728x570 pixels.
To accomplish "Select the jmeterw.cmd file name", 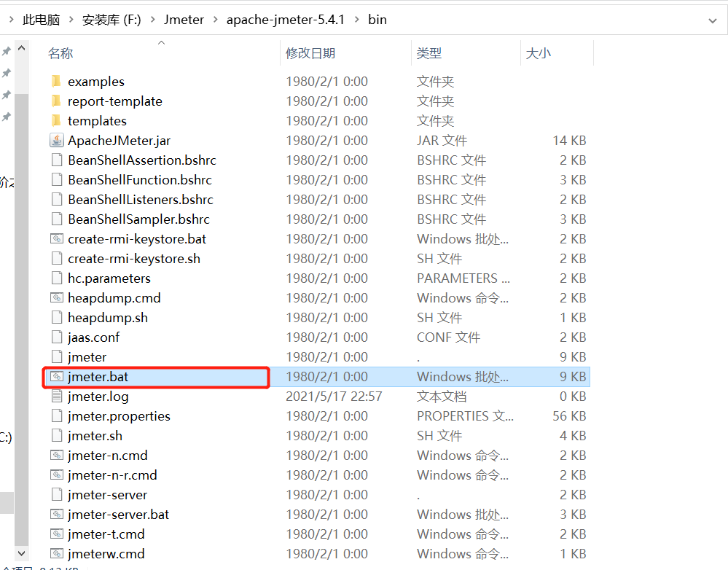I will click(x=106, y=554).
